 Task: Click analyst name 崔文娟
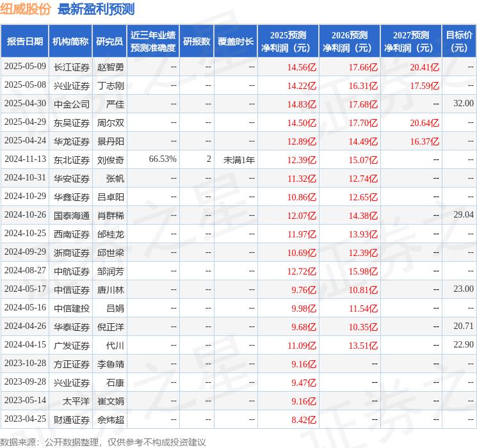click(x=111, y=401)
